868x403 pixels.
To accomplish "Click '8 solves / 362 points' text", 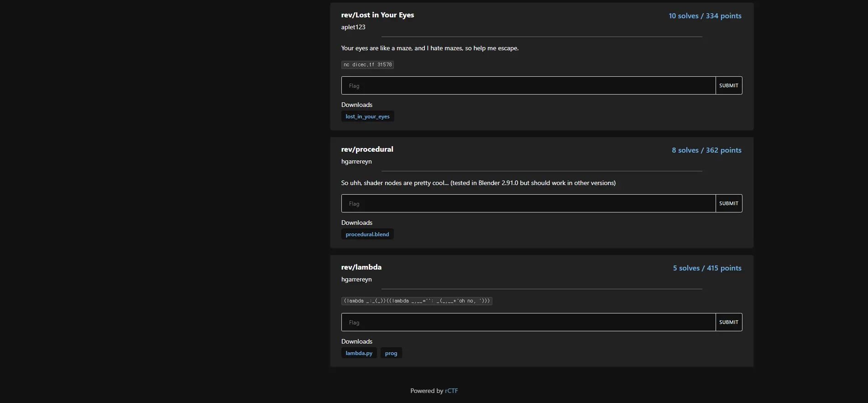I will click(x=706, y=150).
